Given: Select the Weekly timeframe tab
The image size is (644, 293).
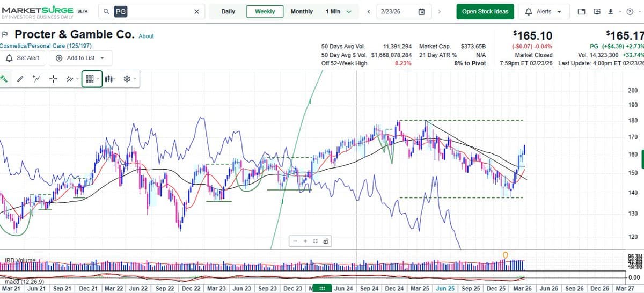Looking at the screenshot, I should pyautogui.click(x=265, y=11).
